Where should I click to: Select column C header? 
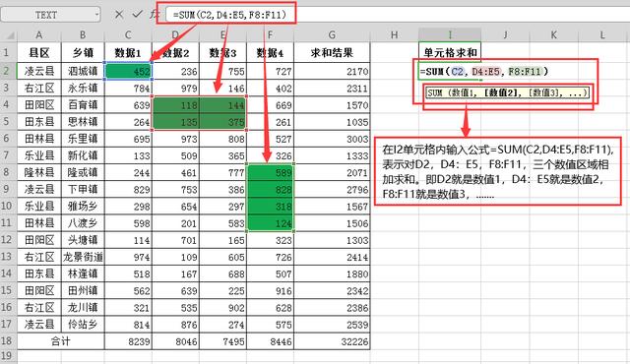(x=128, y=34)
